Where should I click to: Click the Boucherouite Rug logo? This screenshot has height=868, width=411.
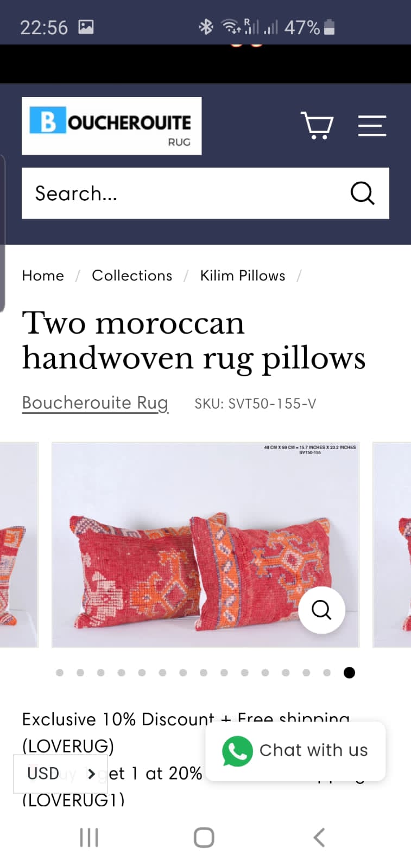tap(112, 126)
